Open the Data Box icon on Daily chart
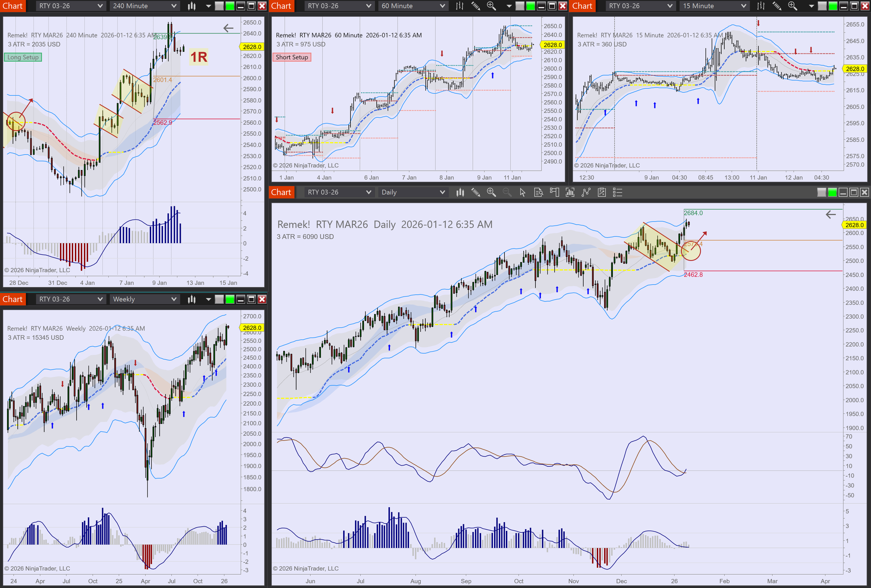 coord(538,192)
